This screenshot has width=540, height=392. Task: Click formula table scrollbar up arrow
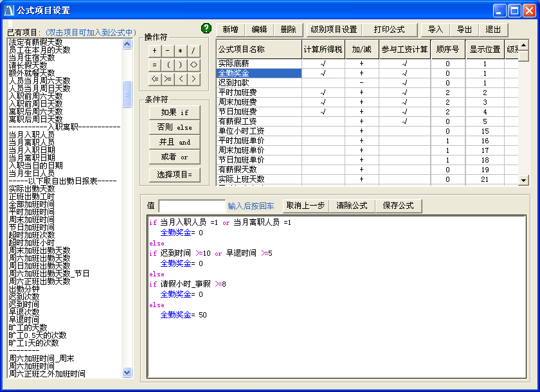point(523,45)
